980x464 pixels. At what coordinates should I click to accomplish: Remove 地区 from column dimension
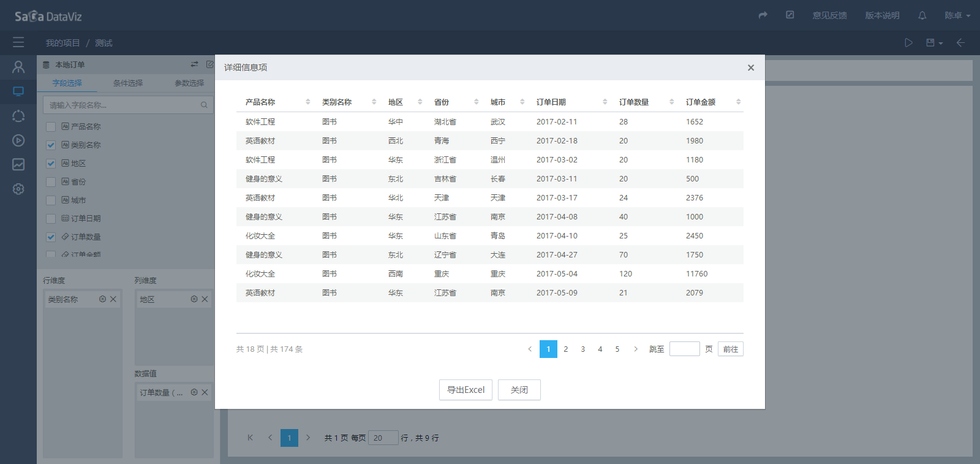(x=205, y=299)
